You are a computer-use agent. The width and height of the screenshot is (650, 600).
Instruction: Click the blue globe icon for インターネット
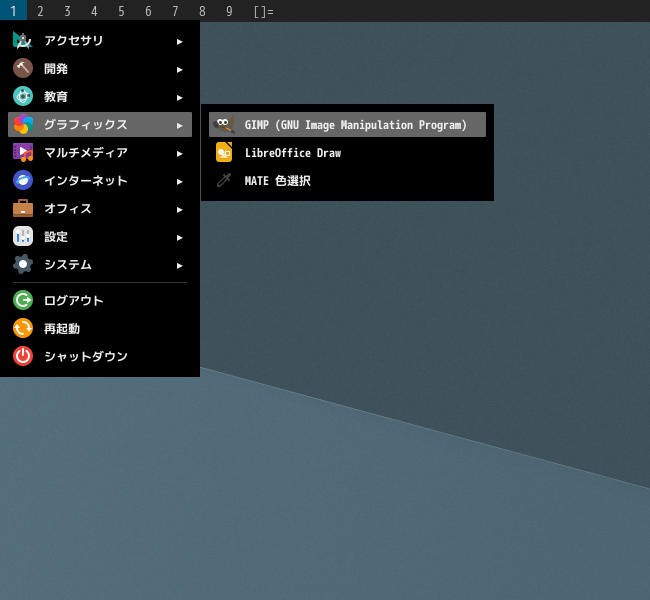point(23,180)
